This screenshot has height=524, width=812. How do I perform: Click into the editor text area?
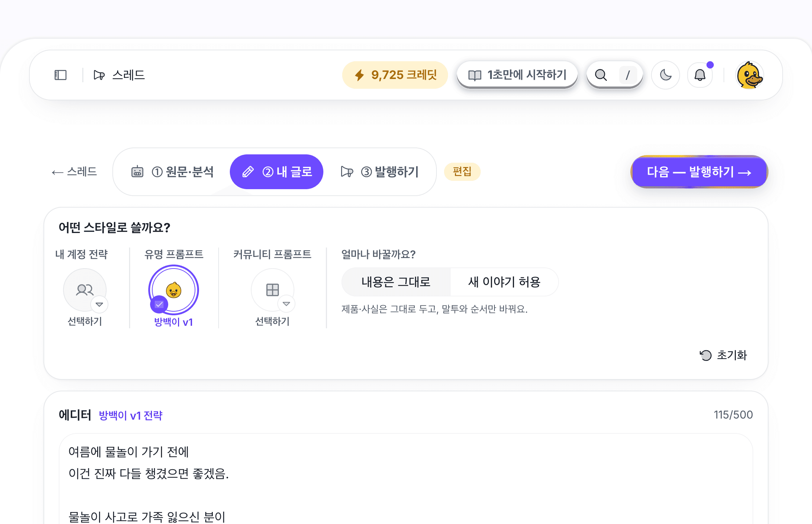[406, 479]
